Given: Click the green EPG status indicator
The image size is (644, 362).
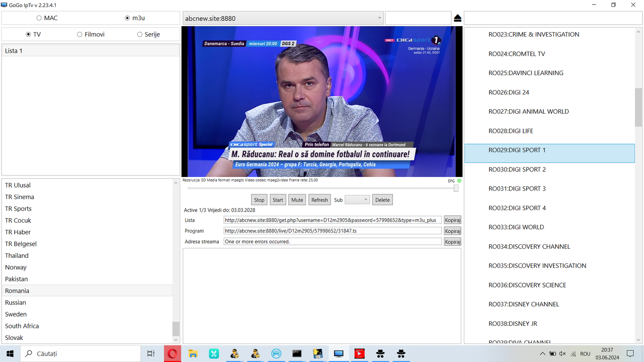Looking at the screenshot, I should point(459,180).
